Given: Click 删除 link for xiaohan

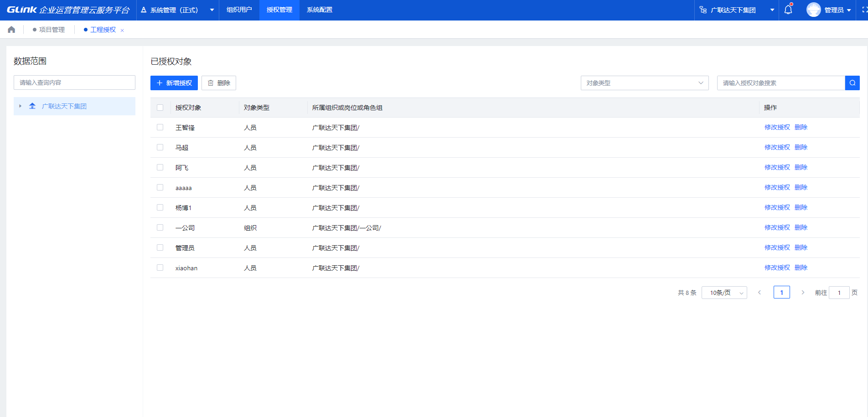Looking at the screenshot, I should click(801, 268).
